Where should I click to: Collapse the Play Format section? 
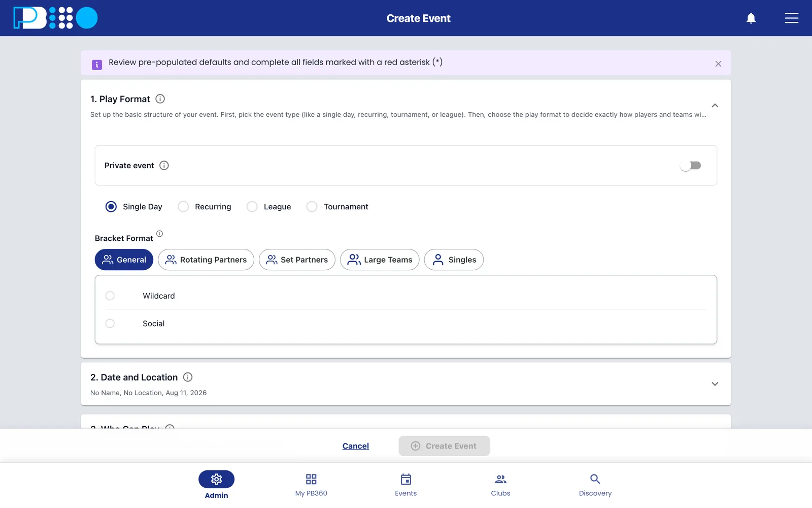[715, 106]
